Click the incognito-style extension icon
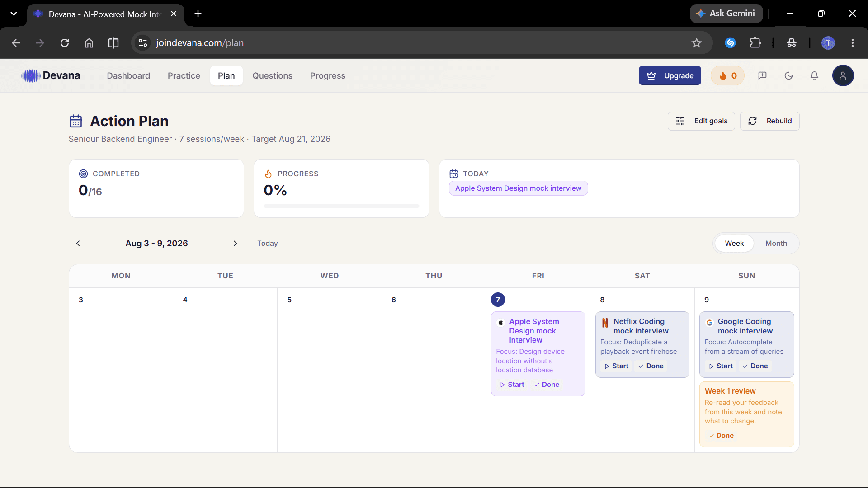This screenshot has width=868, height=488. [x=791, y=43]
